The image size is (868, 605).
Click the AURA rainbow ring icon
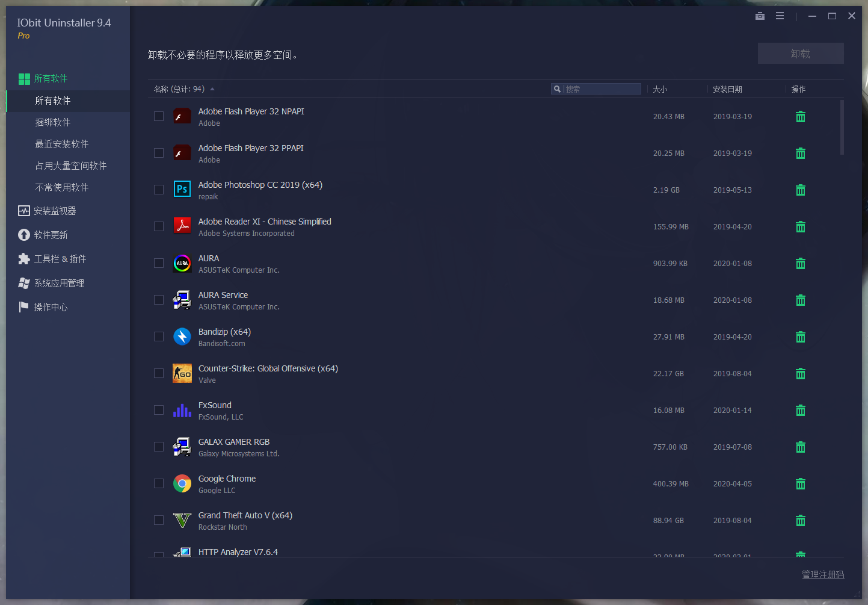(182, 263)
